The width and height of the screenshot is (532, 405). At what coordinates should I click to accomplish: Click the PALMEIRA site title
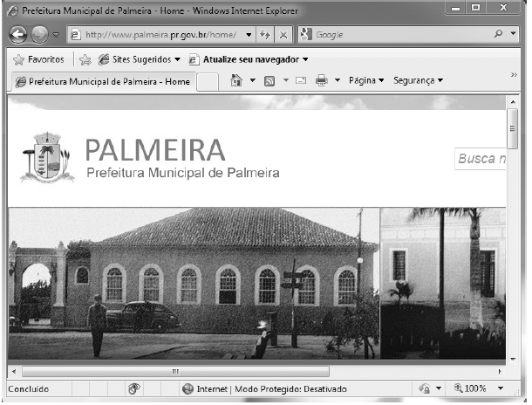click(155, 150)
